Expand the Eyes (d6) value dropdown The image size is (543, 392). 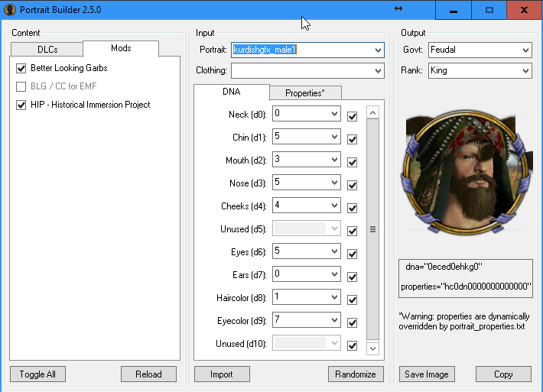(334, 251)
